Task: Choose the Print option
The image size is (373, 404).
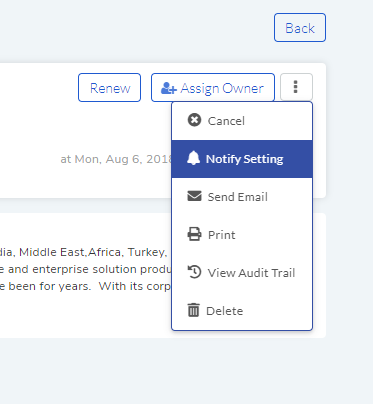Action: [x=242, y=235]
